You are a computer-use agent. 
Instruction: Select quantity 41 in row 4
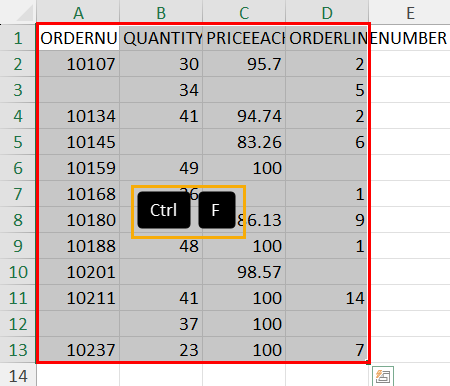[161, 116]
